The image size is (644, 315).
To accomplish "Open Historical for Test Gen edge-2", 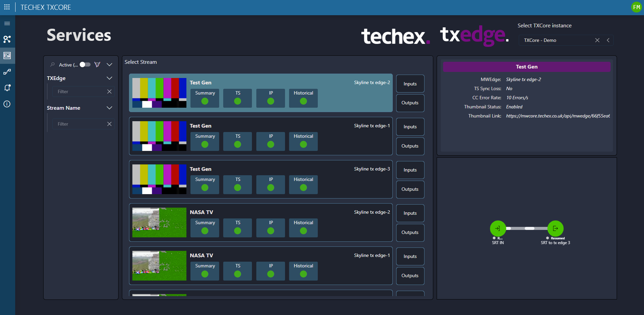I will (303, 98).
